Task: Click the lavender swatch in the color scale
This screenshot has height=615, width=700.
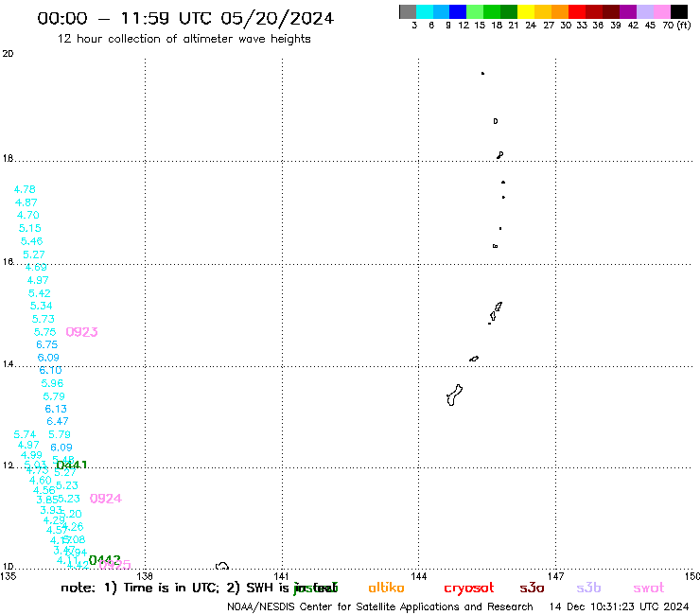Action: click(x=645, y=11)
